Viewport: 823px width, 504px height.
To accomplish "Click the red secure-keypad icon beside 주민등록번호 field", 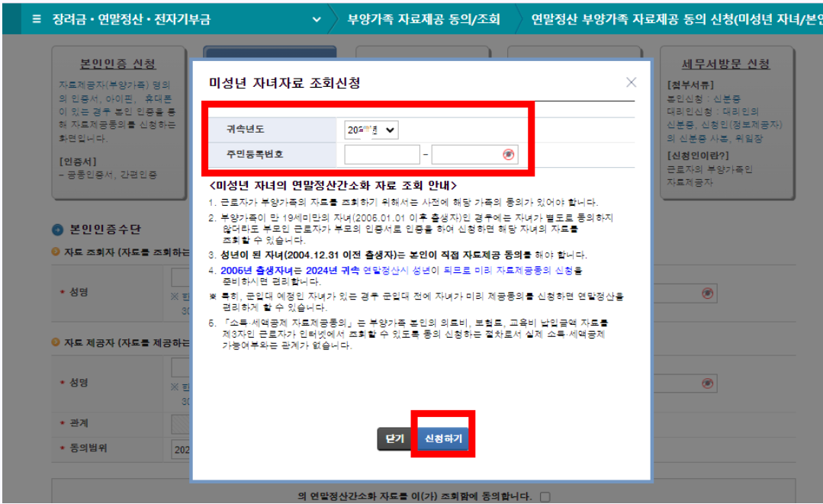I will pos(510,155).
